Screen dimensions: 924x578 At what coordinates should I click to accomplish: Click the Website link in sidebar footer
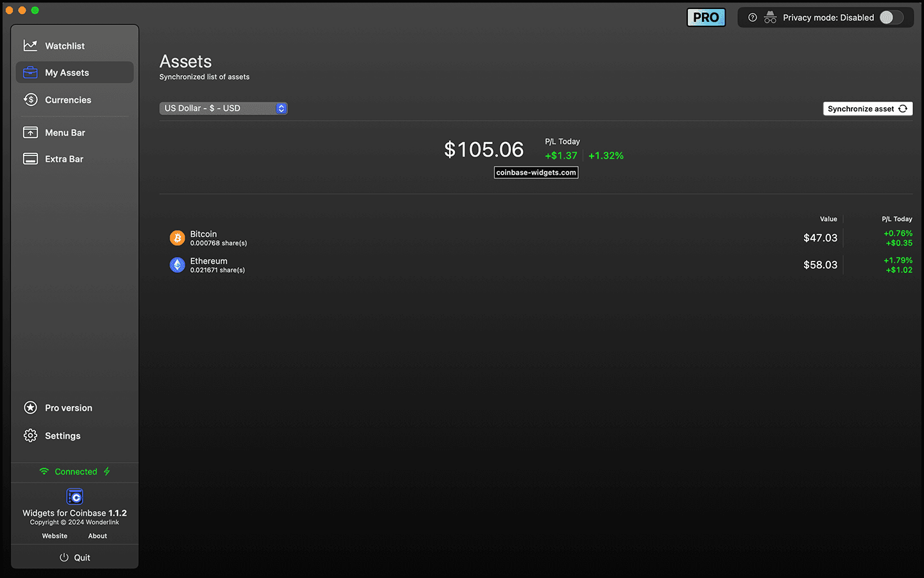(x=55, y=536)
